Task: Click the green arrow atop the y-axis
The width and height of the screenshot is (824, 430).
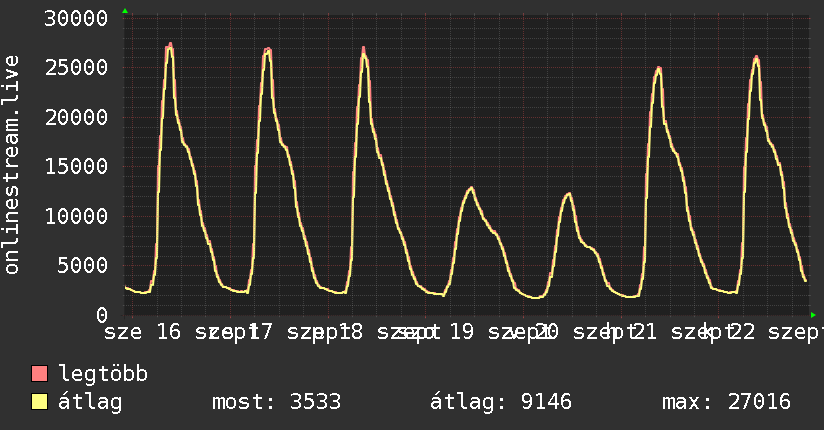Action: pos(125,11)
